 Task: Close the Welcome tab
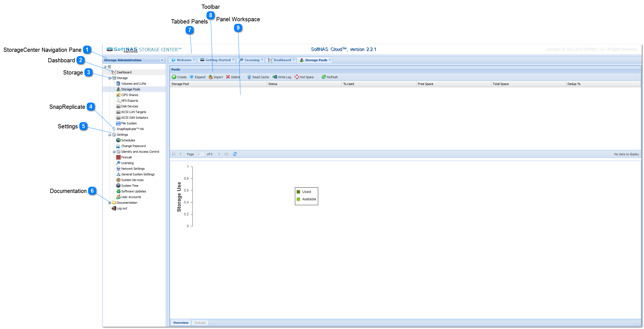(194, 60)
